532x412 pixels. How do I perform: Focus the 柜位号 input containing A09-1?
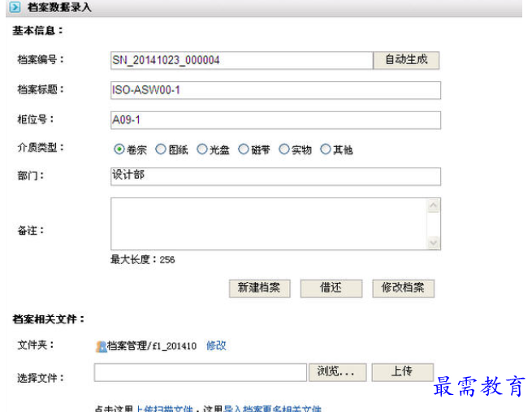[275, 120]
